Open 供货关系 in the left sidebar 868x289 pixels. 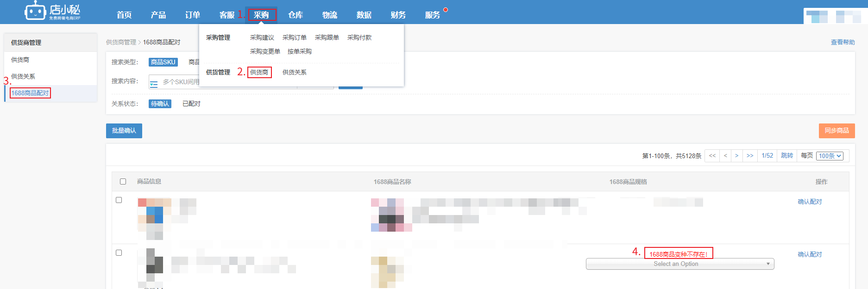pyautogui.click(x=23, y=76)
